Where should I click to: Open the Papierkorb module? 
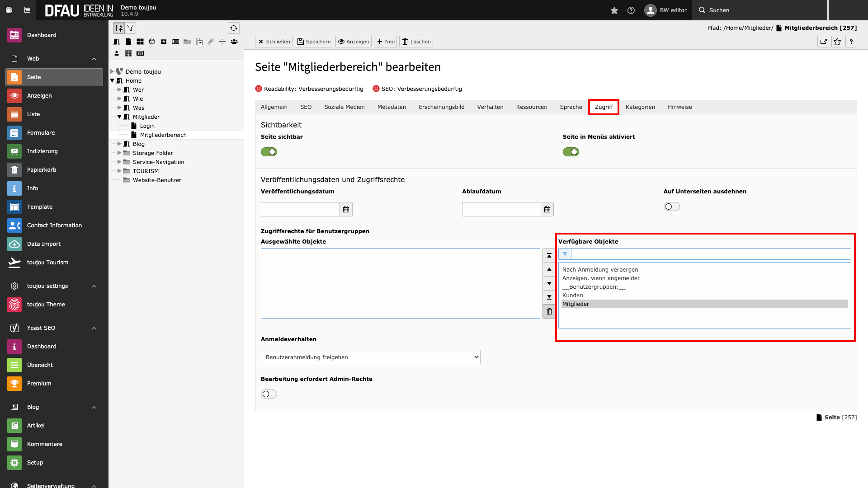(x=42, y=170)
